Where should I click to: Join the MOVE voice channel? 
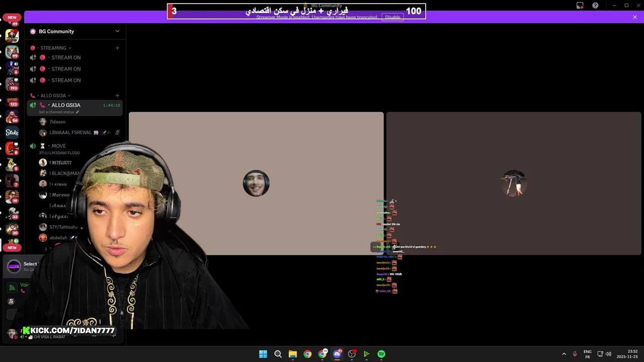pos(58,146)
